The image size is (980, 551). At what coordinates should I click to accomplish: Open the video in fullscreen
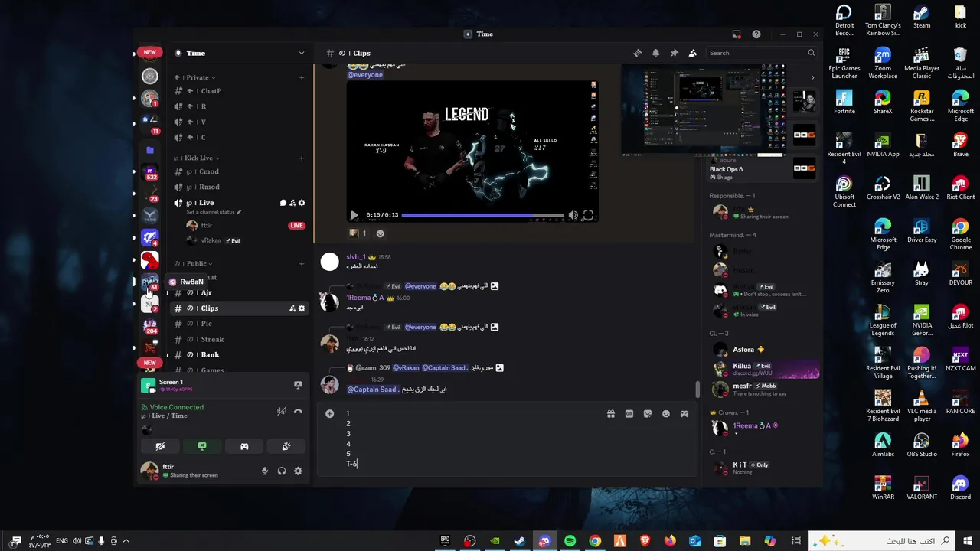(588, 216)
